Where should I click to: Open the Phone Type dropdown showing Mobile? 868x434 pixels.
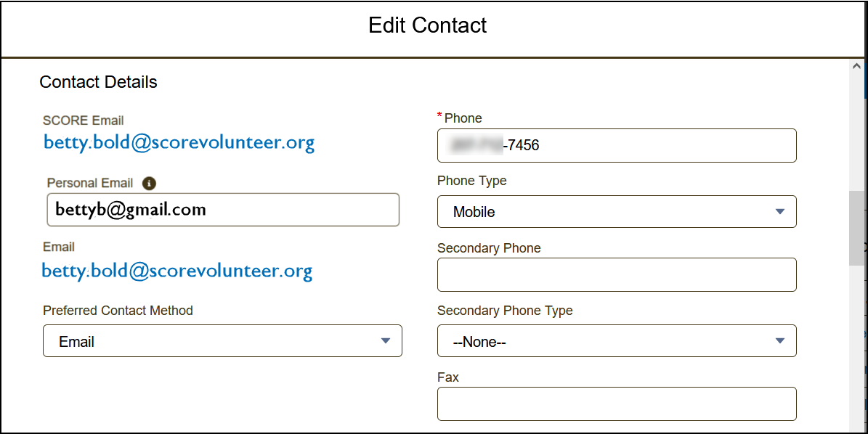click(617, 212)
